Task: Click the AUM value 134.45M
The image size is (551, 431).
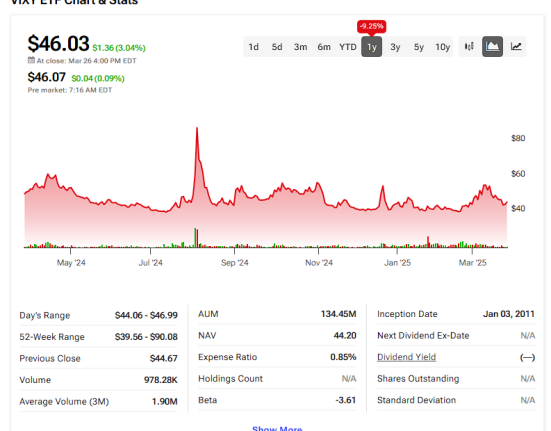Action: pyautogui.click(x=338, y=314)
